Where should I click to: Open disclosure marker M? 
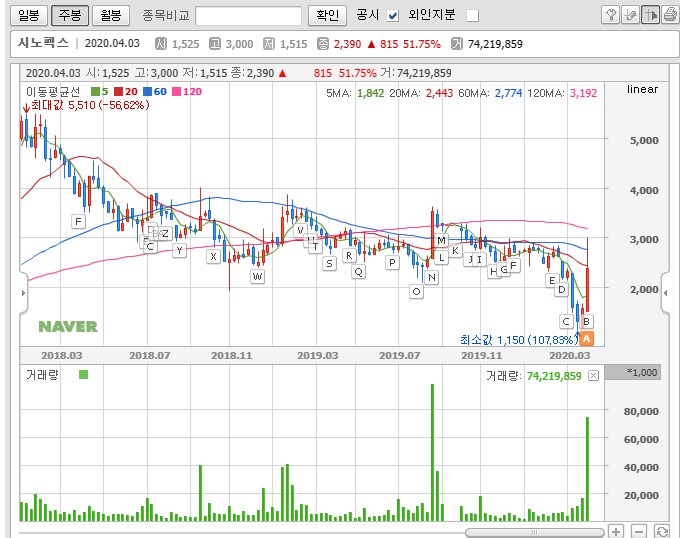(441, 240)
